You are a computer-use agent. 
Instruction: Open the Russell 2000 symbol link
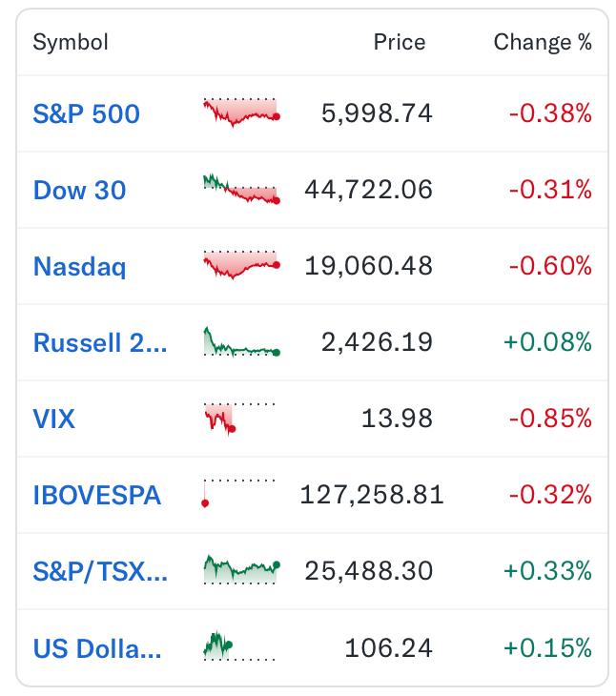100,342
